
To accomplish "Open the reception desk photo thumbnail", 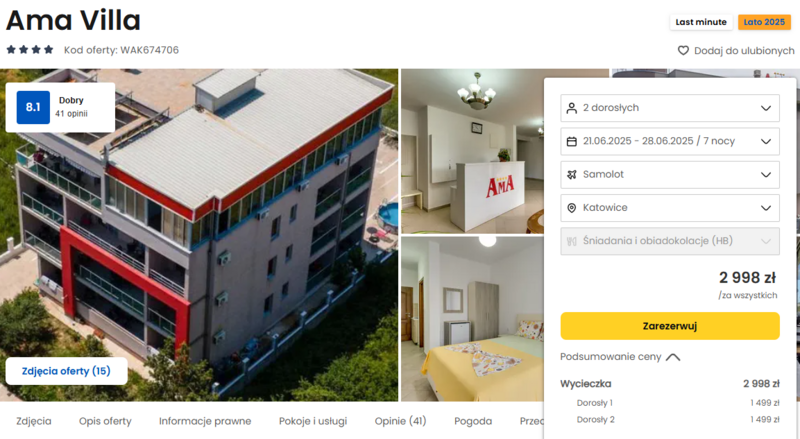I will pyautogui.click(x=472, y=151).
